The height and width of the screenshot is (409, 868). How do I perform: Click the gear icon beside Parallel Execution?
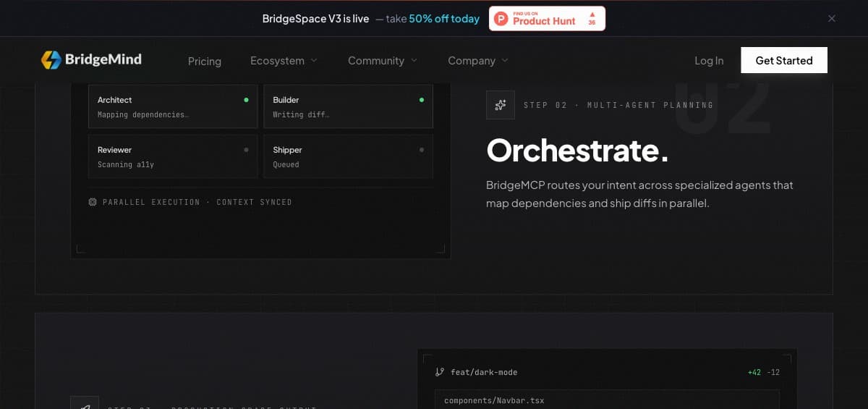93,202
